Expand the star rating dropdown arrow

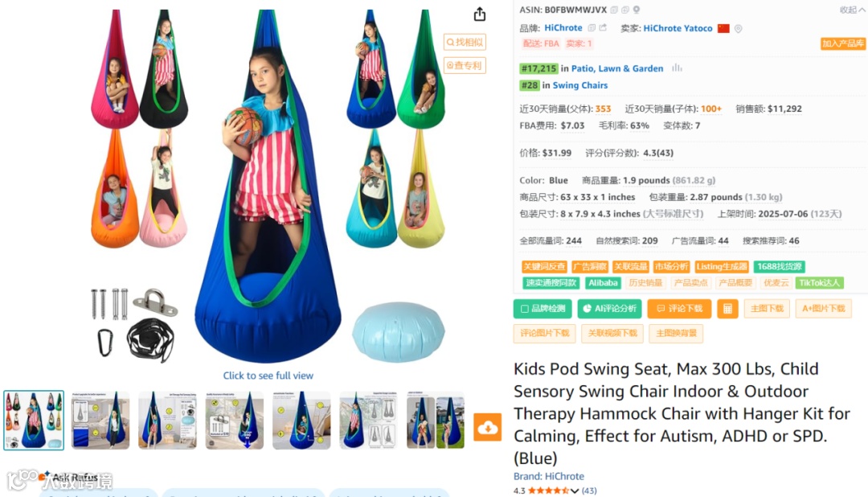pyautogui.click(x=575, y=491)
